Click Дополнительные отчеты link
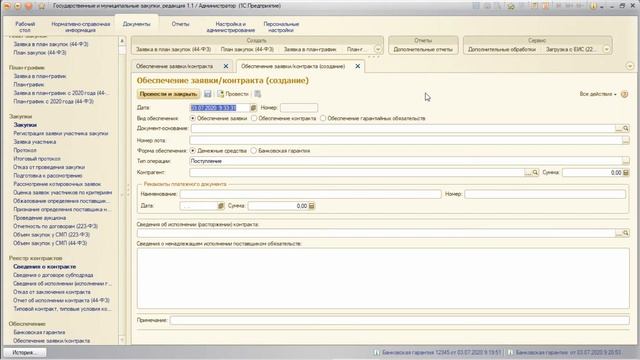 click(x=423, y=49)
